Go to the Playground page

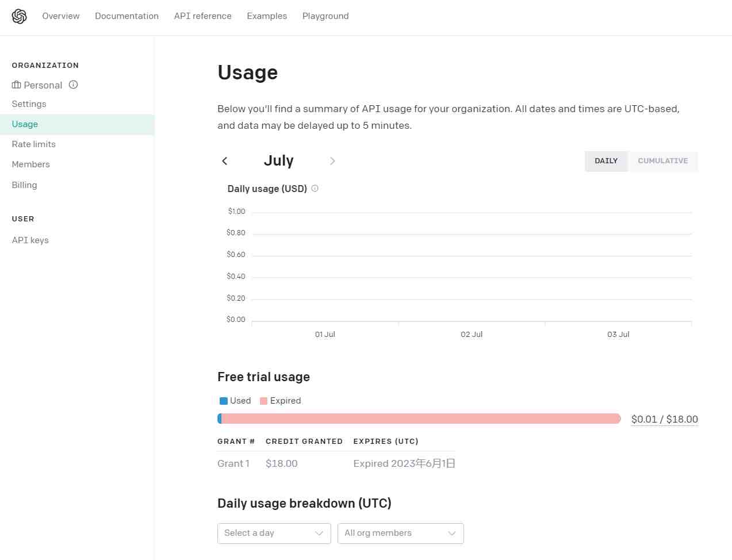(x=325, y=16)
